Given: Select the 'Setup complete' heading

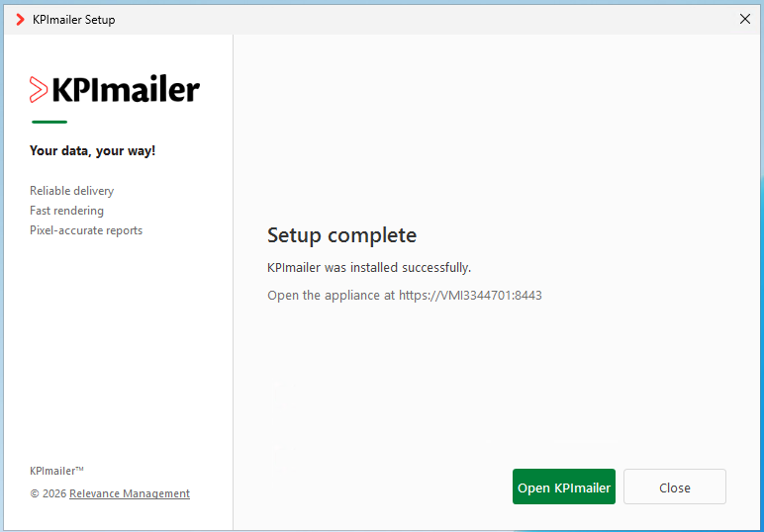Looking at the screenshot, I should click(341, 235).
